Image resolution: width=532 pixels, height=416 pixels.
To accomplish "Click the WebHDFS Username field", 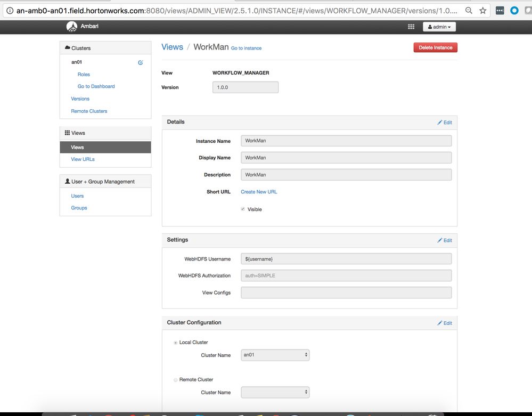I will point(346,259).
